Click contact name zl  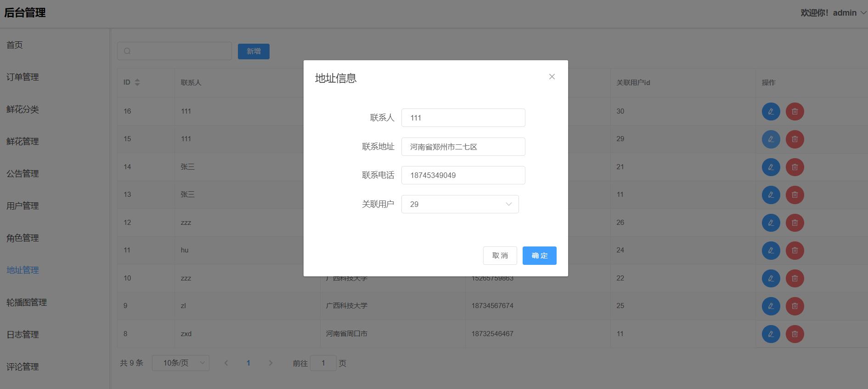(183, 306)
